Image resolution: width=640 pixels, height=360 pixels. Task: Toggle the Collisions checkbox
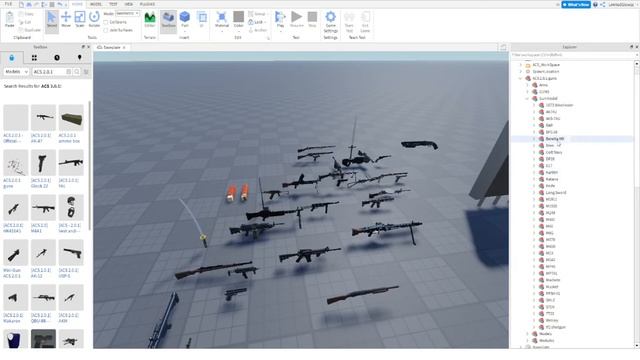[106, 22]
